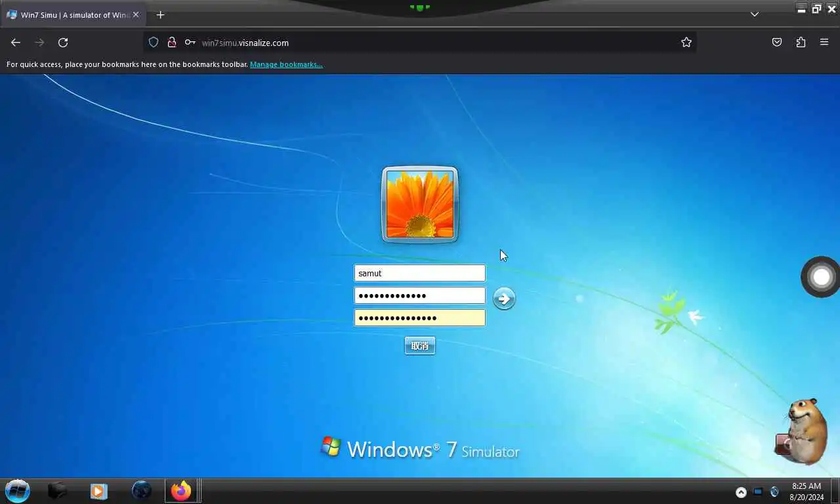
Task: Open the globe browser taskbar icon
Action: tap(141, 491)
